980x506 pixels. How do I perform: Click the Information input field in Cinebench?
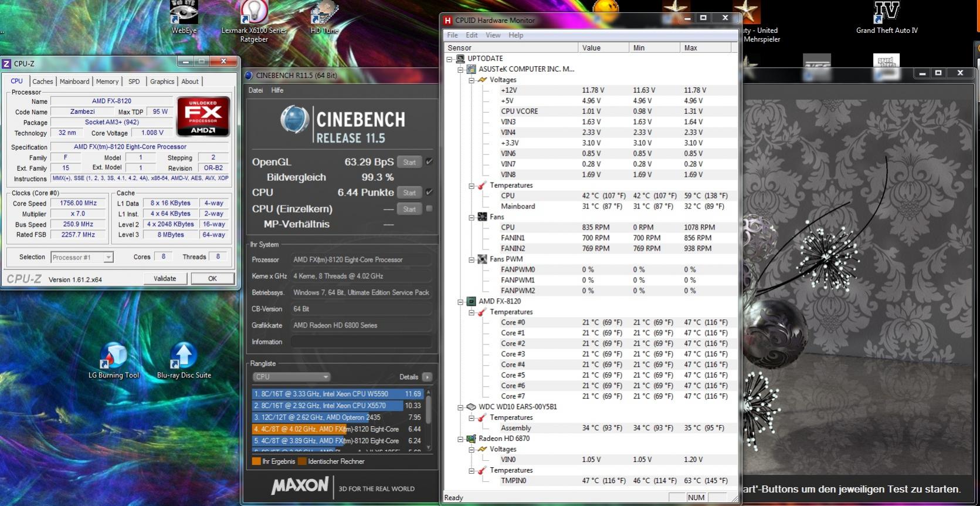tap(361, 342)
